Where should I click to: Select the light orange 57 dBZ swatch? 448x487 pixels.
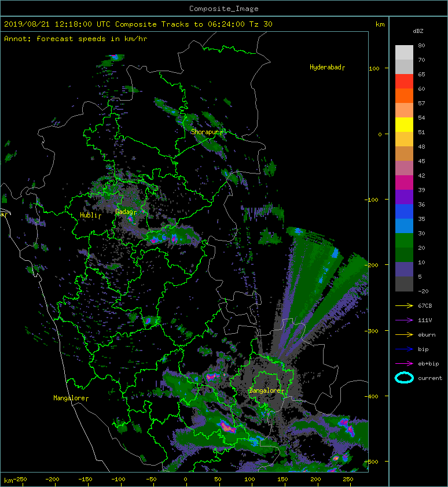pos(404,110)
